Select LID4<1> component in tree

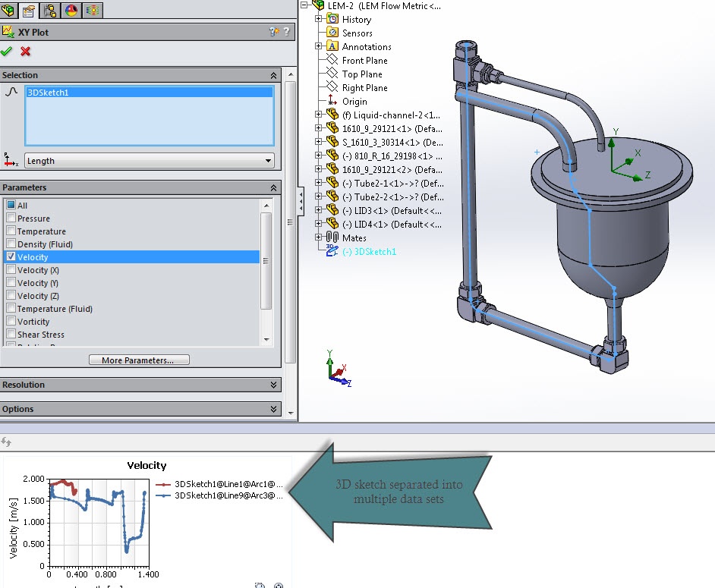[392, 225]
